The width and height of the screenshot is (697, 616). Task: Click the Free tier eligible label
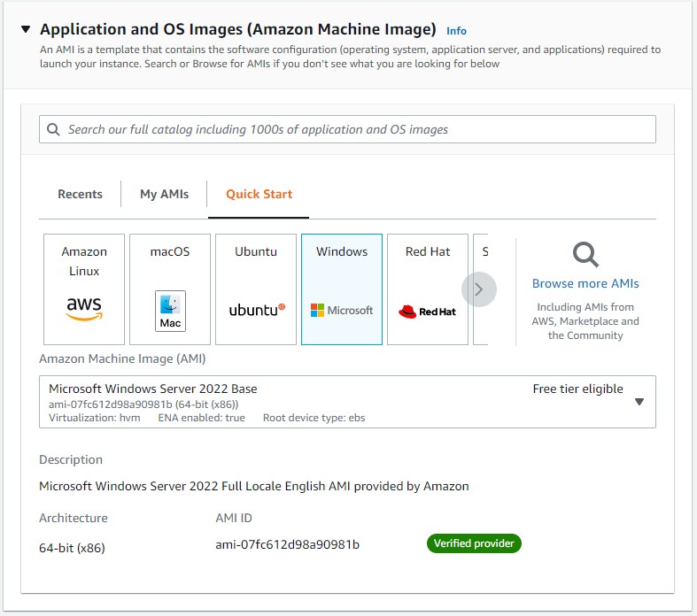click(x=577, y=389)
